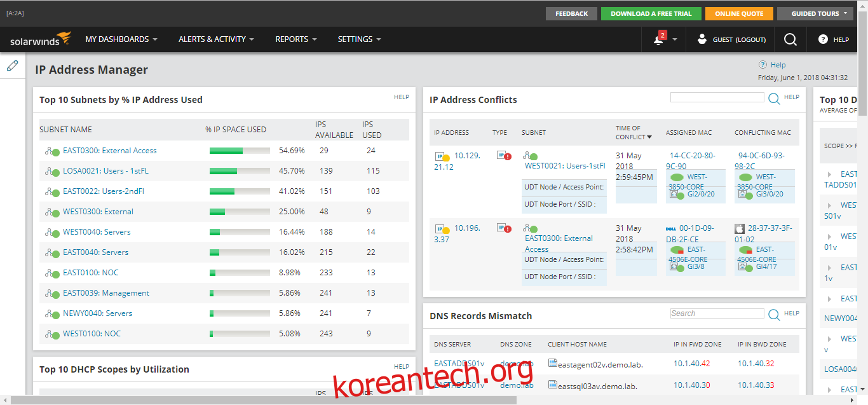The image size is (868, 405).
Task: Click the IP status icon beside 10.196.3.37
Action: point(442,229)
